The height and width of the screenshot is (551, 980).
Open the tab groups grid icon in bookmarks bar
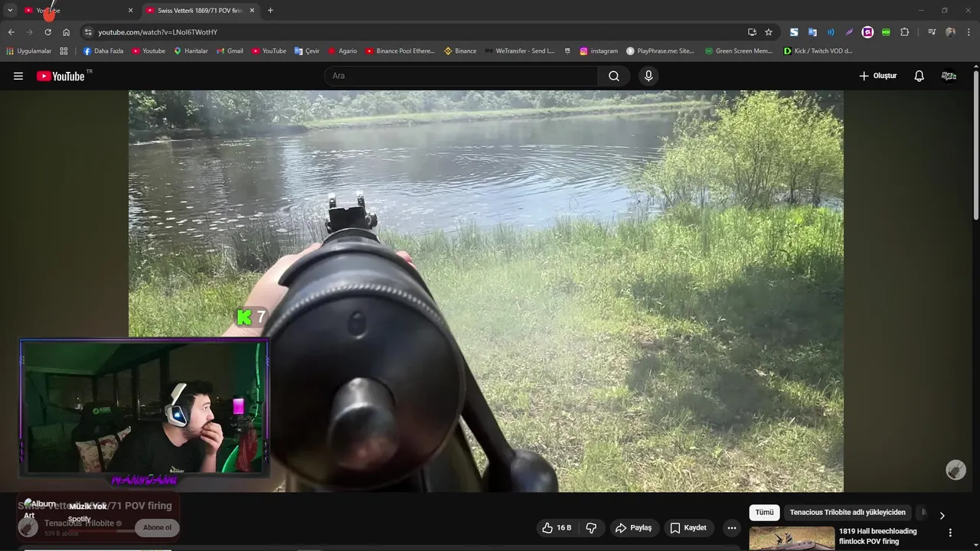[64, 51]
